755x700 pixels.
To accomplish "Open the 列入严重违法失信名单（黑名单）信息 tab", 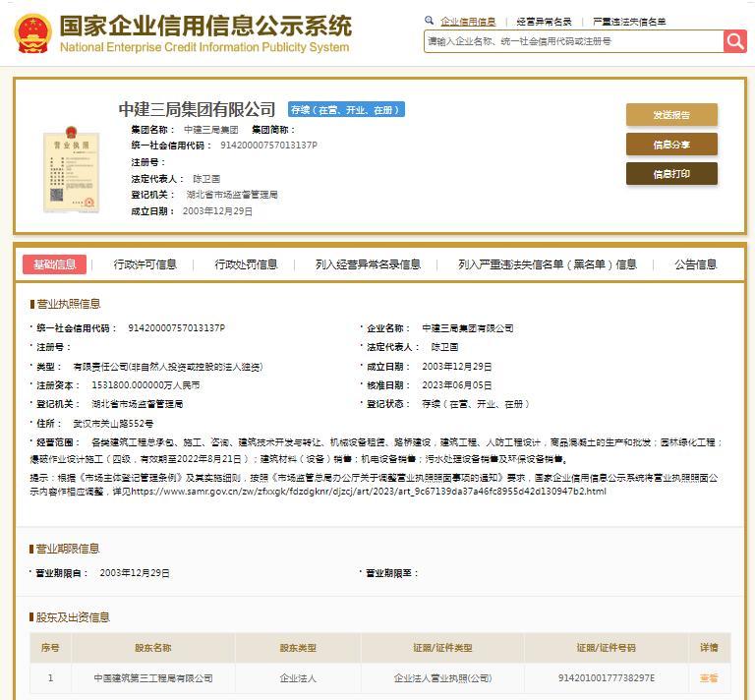I will [547, 264].
